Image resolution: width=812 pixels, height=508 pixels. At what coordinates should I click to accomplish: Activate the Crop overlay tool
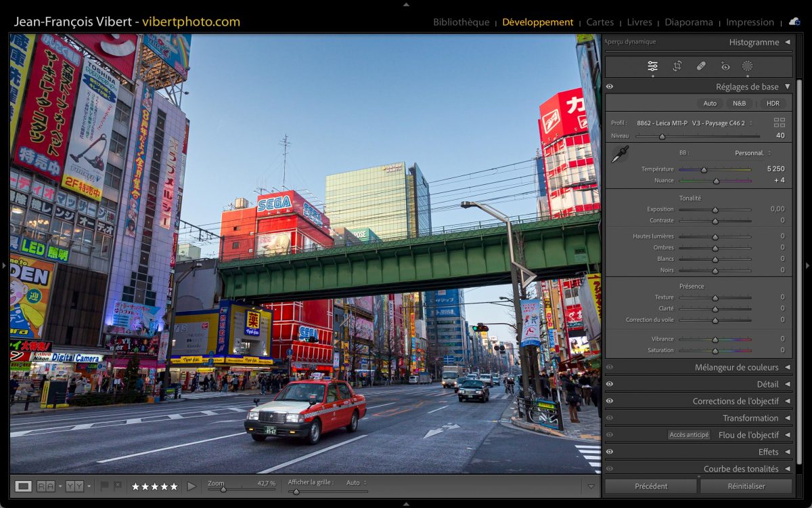click(x=677, y=66)
